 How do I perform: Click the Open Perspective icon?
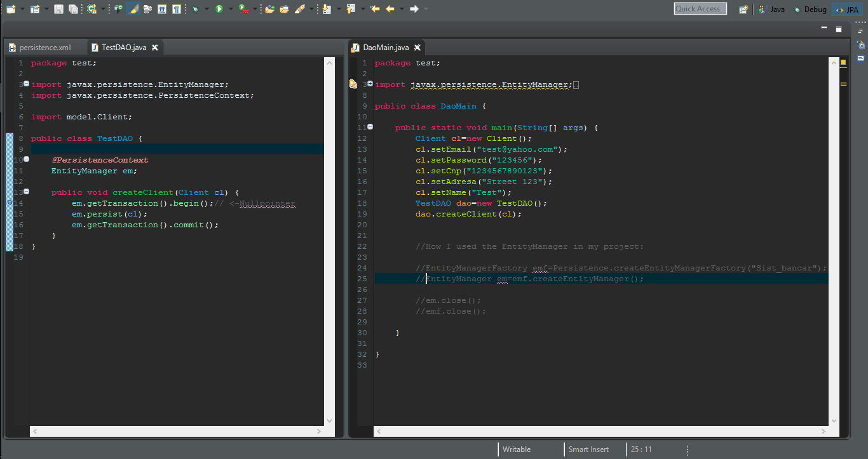pyautogui.click(x=743, y=10)
